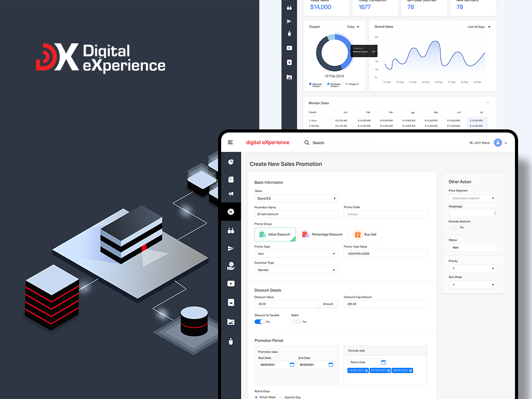
Task: Enable the Batch toggle switch
Action: pyautogui.click(x=296, y=322)
